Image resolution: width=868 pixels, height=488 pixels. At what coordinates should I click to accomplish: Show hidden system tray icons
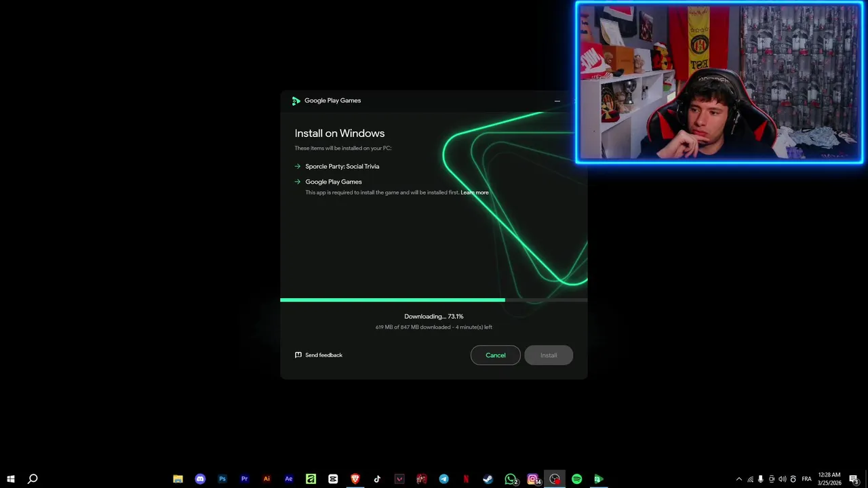coord(739,479)
